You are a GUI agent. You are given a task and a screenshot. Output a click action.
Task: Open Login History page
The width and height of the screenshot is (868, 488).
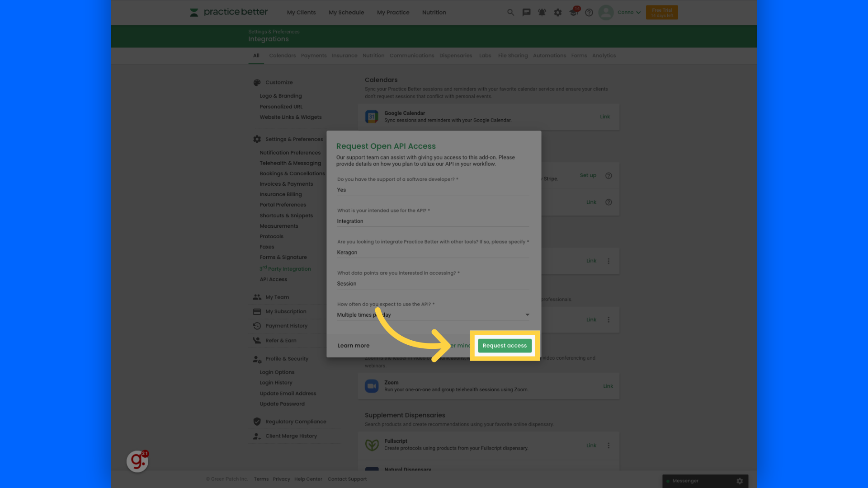pyautogui.click(x=276, y=383)
